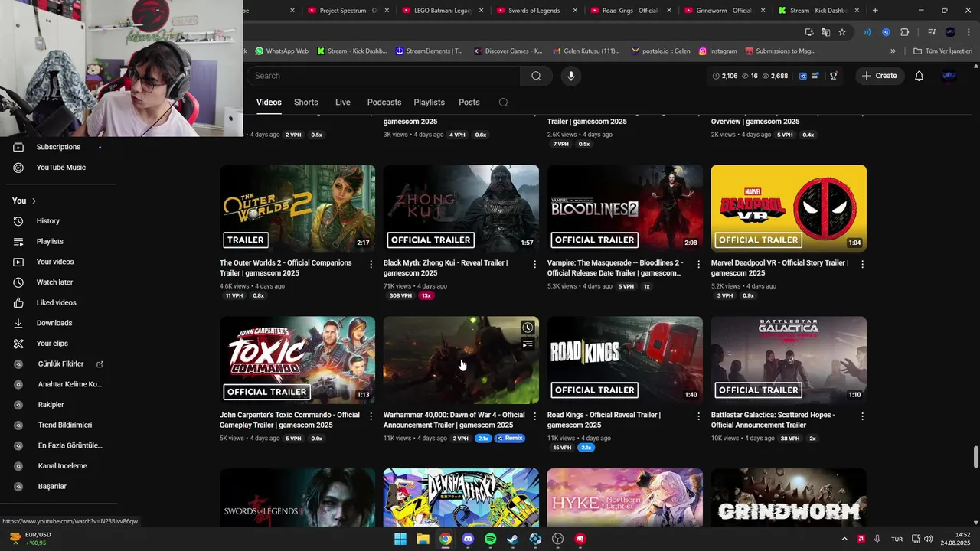Click the page vertical scrollbar thumb
This screenshot has width=980, height=551.
[975, 457]
